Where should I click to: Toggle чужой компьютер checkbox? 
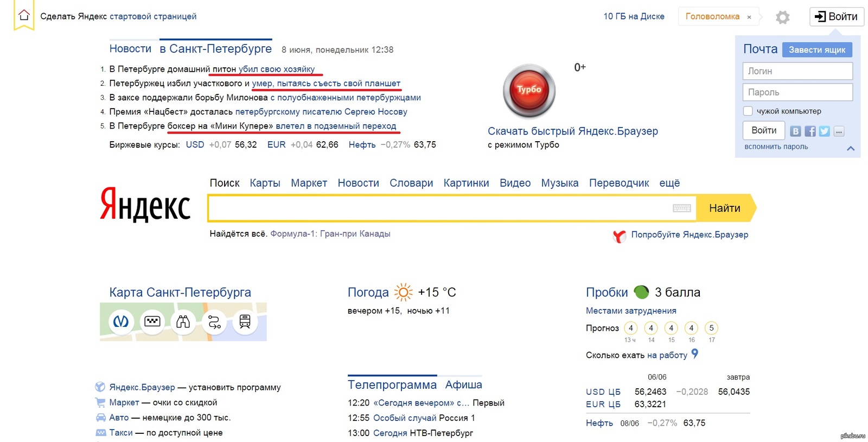748,111
